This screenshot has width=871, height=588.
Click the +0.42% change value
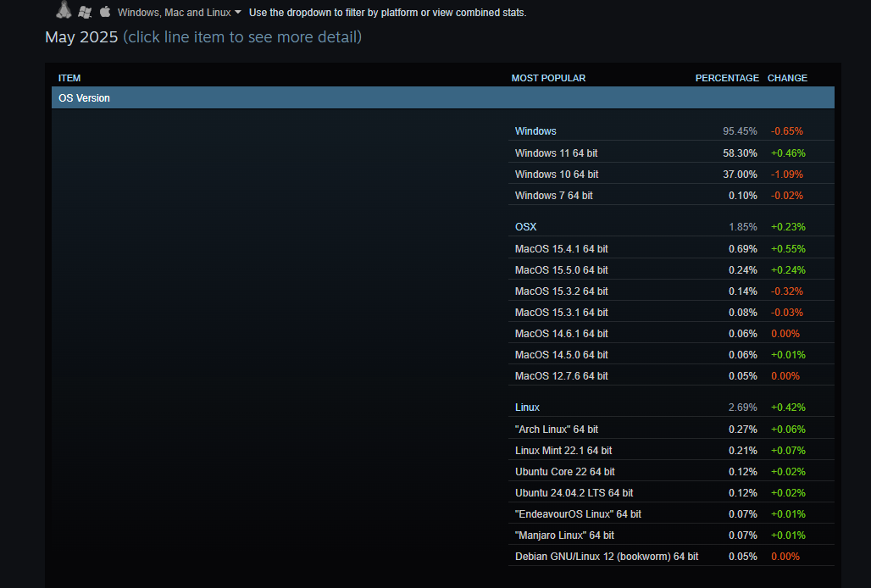click(788, 407)
